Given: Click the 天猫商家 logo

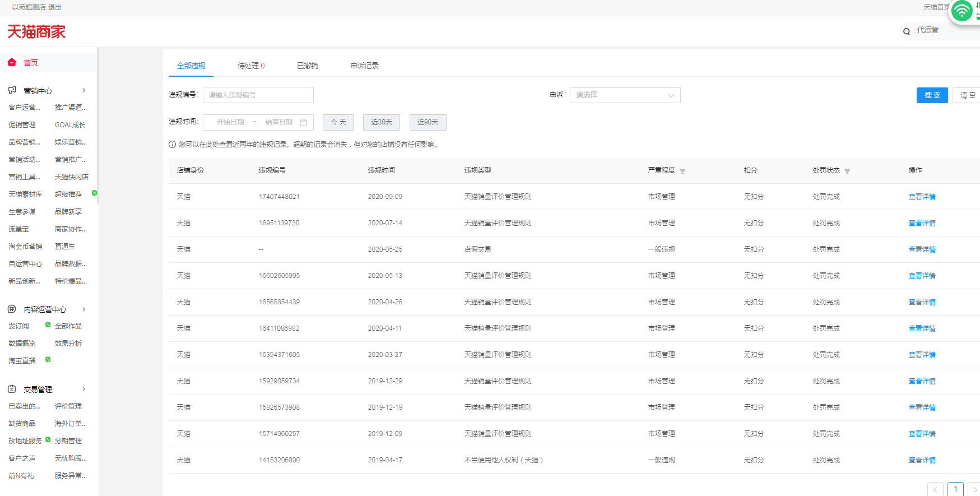Looking at the screenshot, I should (36, 31).
